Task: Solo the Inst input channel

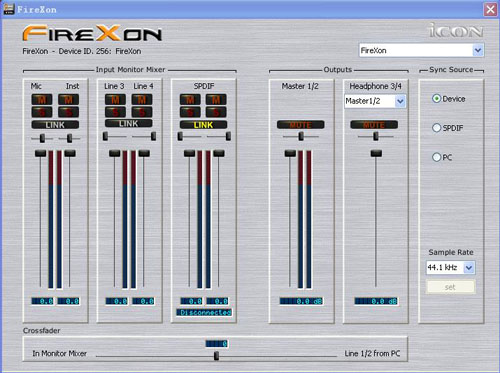Action: (x=69, y=112)
